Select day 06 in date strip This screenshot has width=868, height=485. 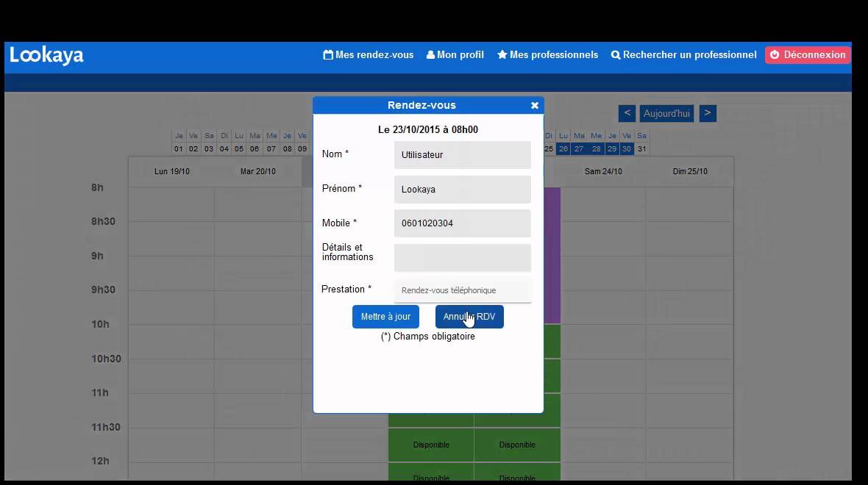[x=255, y=148]
